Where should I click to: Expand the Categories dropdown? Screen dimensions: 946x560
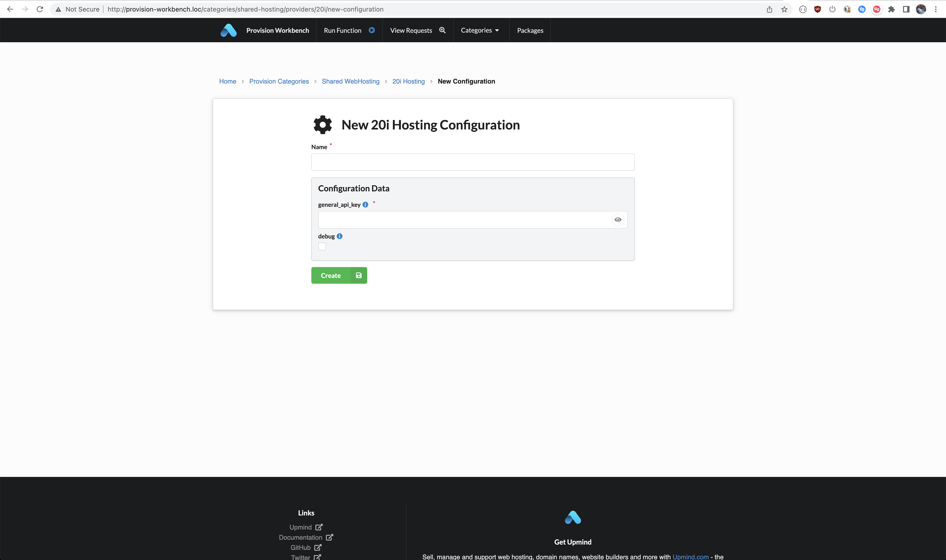(480, 30)
